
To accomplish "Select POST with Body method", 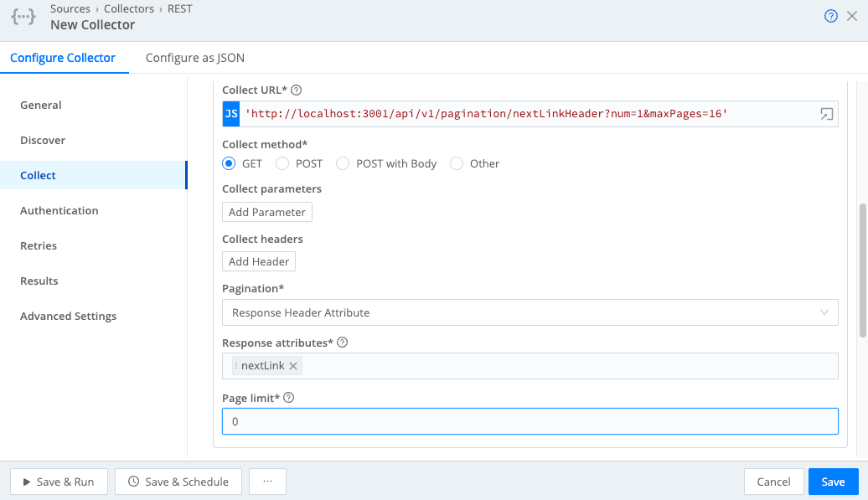I will [343, 163].
